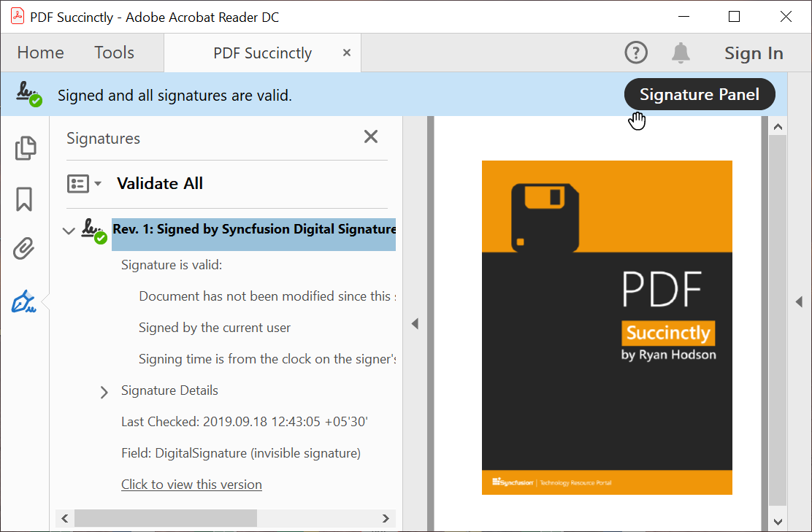Close the Signatures panel
Viewport: 812px width, 532px height.
pyautogui.click(x=370, y=136)
